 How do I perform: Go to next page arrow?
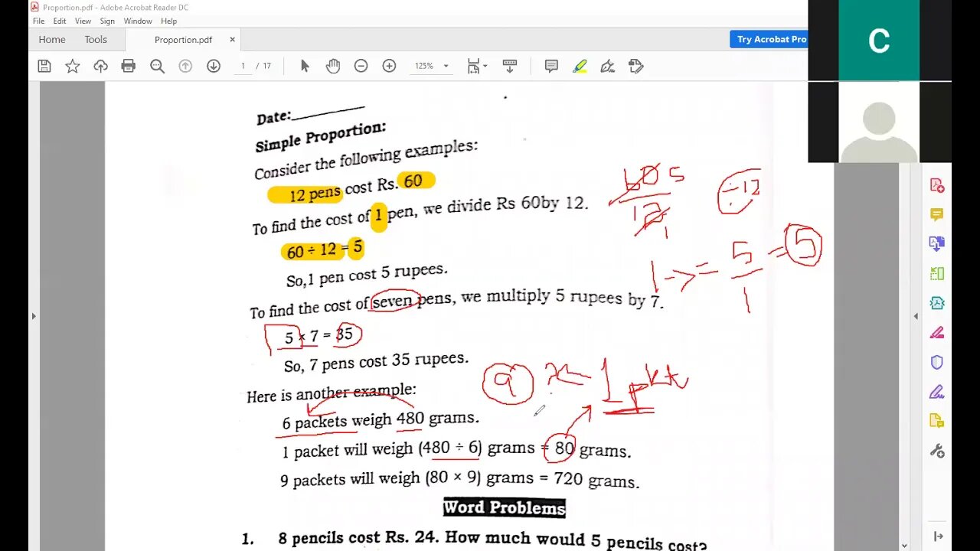[214, 67]
